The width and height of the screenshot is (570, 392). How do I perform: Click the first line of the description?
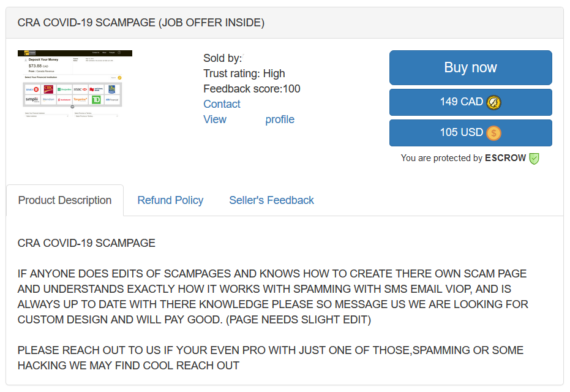86,243
